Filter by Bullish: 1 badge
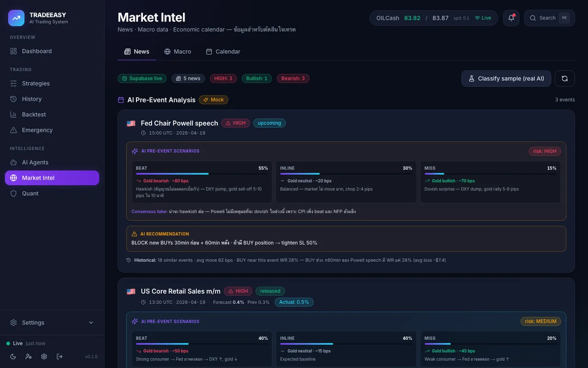The image size is (588, 368). coord(257,79)
